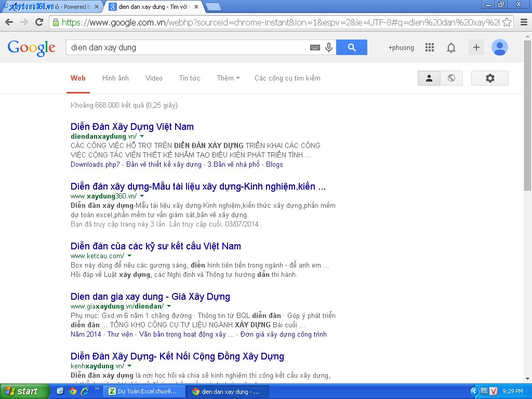Expand arrow next to www.ketcau.com URL
This screenshot has height=399, width=532.
(129, 256)
